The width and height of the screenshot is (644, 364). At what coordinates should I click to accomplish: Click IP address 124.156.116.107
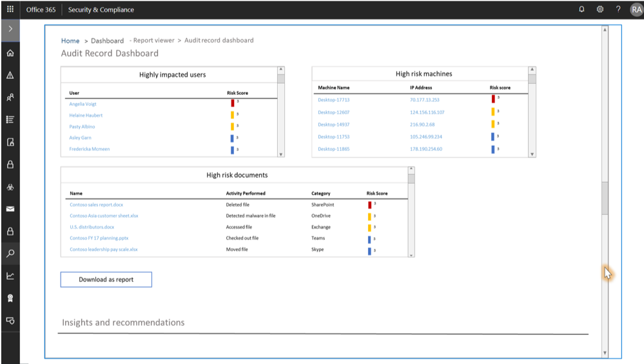pyautogui.click(x=427, y=112)
